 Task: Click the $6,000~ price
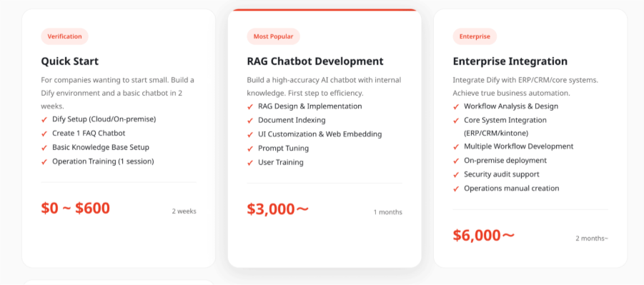pyautogui.click(x=483, y=235)
